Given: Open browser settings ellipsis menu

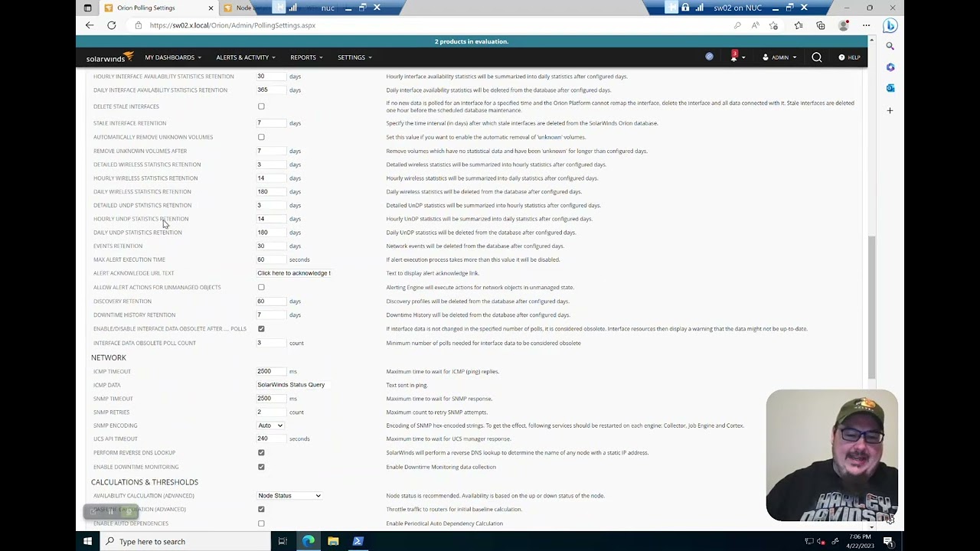Looking at the screenshot, I should (867, 25).
